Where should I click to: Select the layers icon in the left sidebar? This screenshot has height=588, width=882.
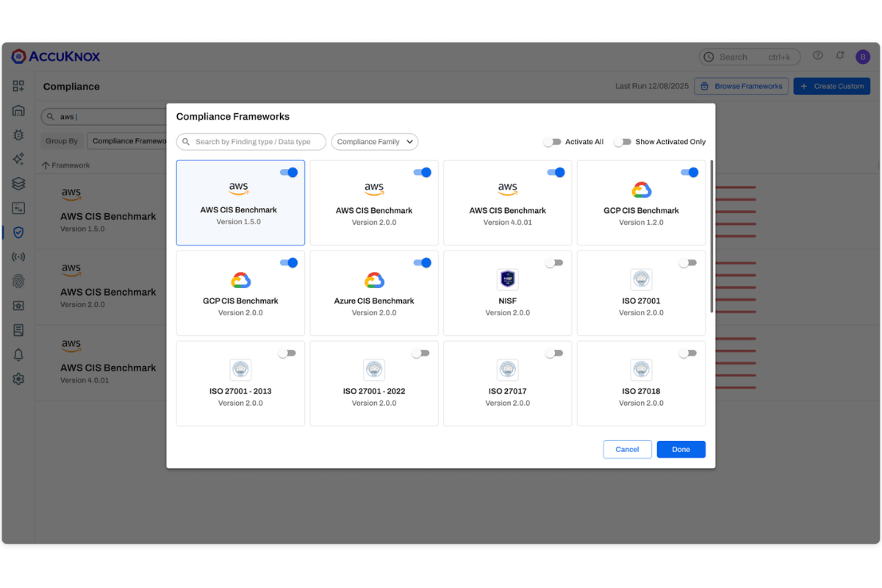tap(18, 183)
